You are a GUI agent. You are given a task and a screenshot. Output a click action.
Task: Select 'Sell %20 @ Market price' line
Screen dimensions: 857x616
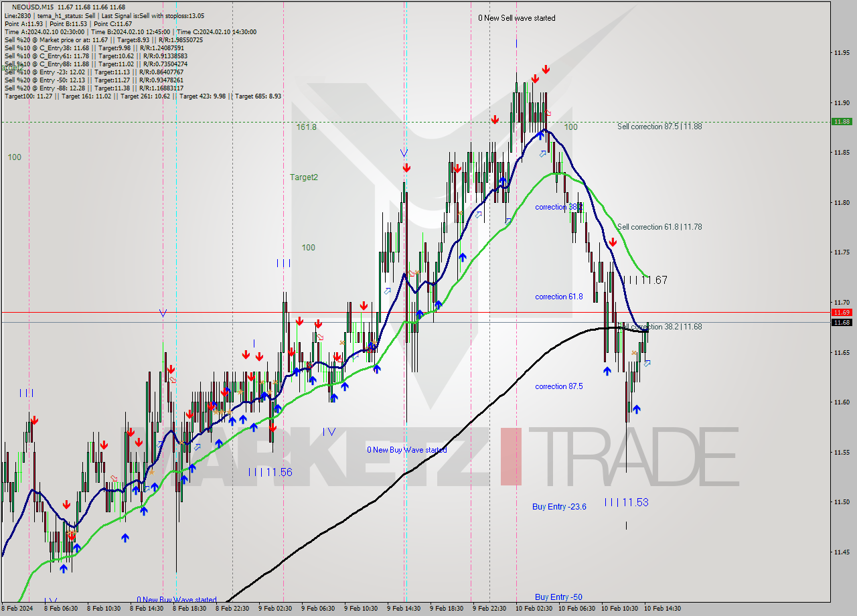[104, 40]
